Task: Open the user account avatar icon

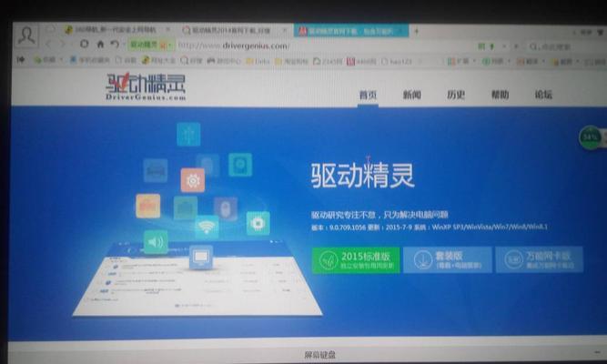Action: 26,35
